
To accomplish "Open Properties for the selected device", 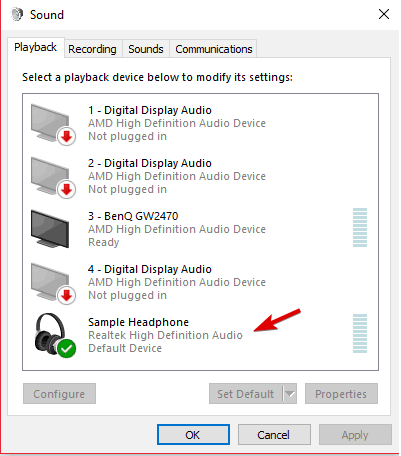I will [x=341, y=394].
